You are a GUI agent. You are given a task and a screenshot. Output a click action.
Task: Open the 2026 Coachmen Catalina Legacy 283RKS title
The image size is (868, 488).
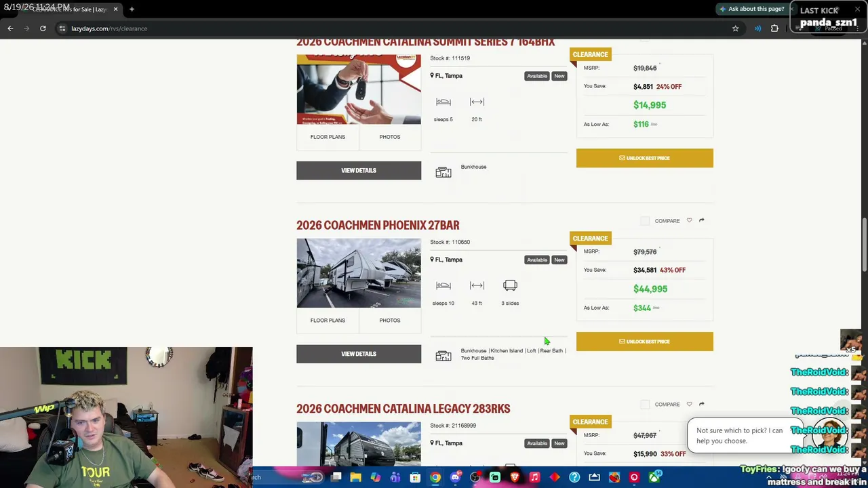pyautogui.click(x=403, y=409)
